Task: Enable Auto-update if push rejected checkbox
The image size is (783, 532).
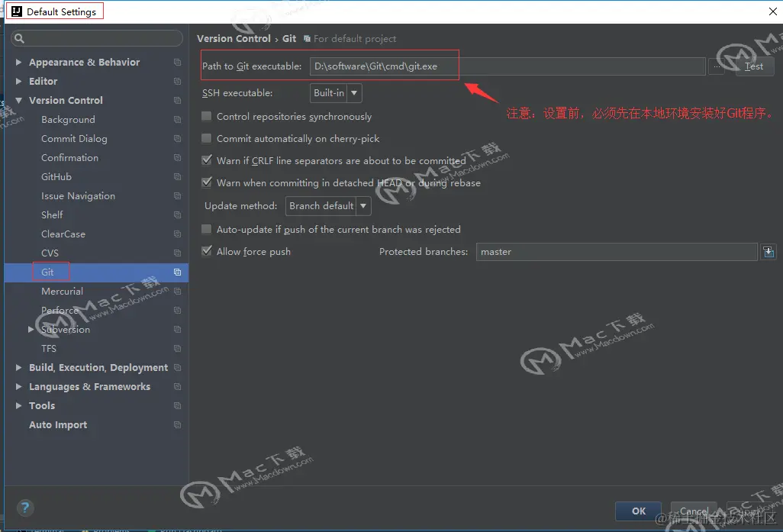Action: point(206,229)
